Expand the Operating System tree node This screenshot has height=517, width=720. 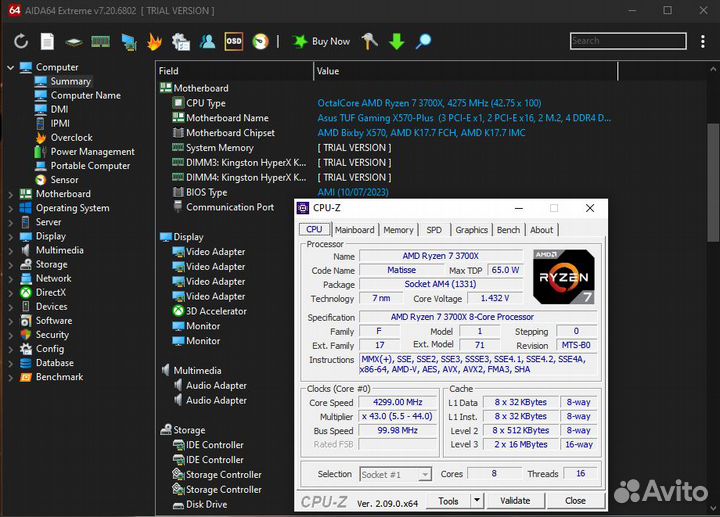point(11,208)
